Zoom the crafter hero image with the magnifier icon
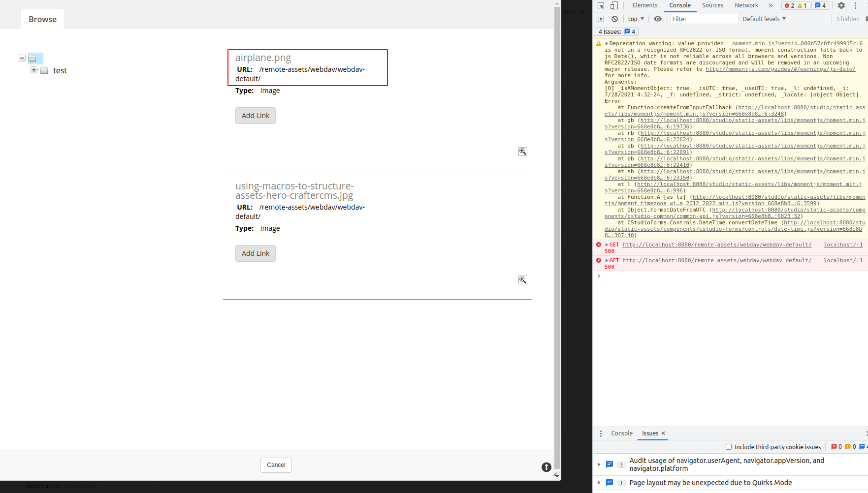 522,280
